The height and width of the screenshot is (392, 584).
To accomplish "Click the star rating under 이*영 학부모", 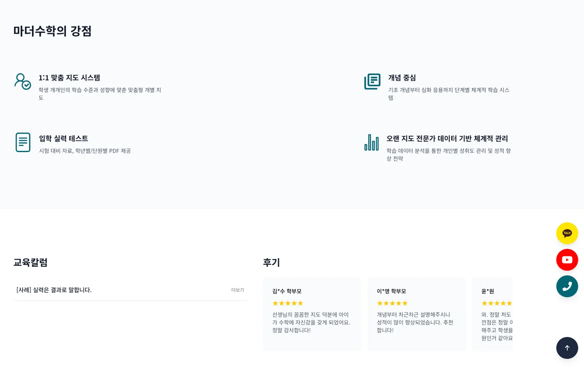I will tap(392, 303).
